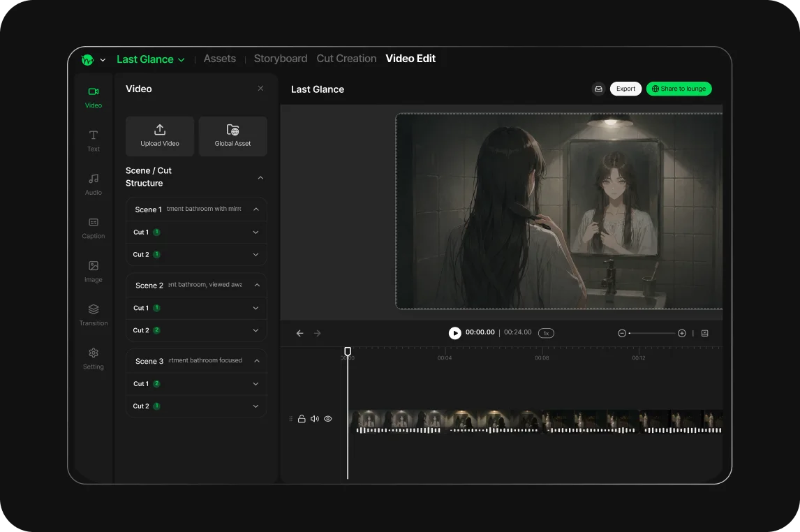Select the Video Edit tab
This screenshot has height=532, width=800.
click(x=410, y=59)
